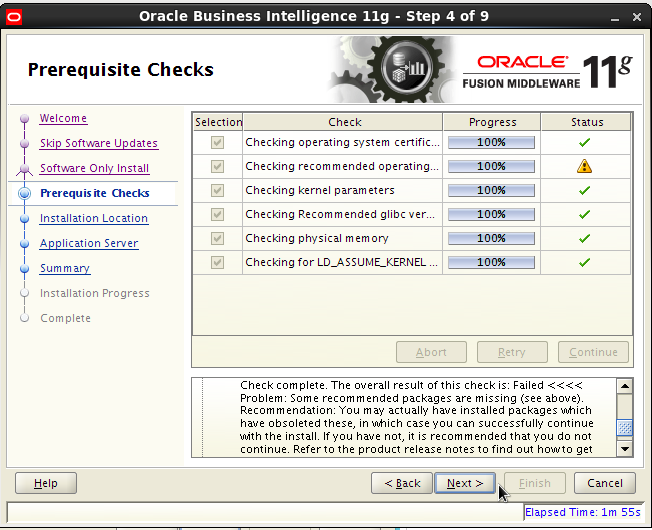Click the Oracle logo icon in title bar

pyautogui.click(x=14, y=17)
